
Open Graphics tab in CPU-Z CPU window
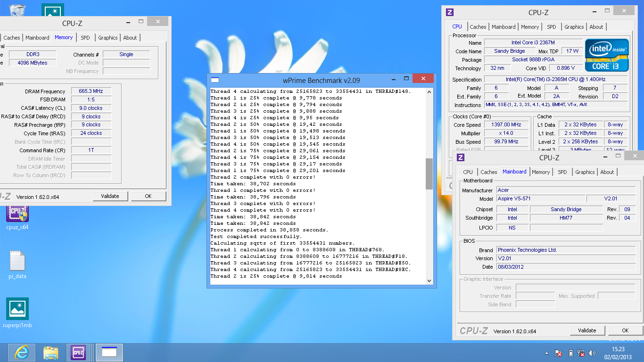click(574, 27)
